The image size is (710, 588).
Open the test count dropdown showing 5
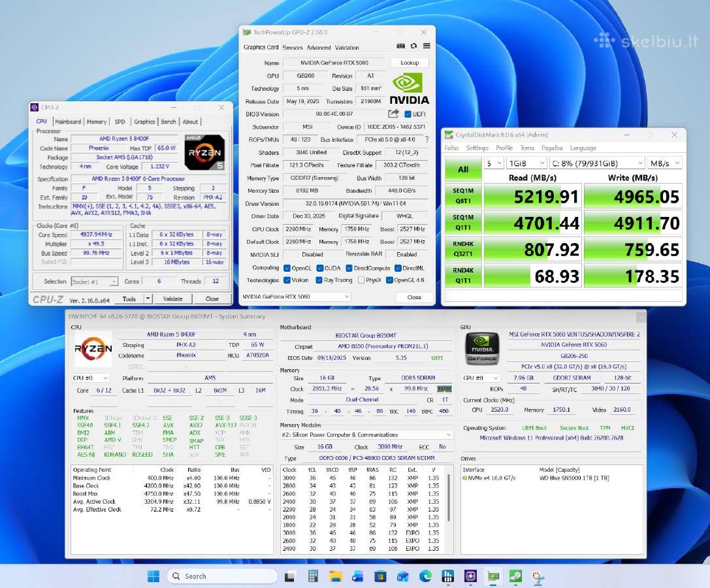(x=494, y=163)
